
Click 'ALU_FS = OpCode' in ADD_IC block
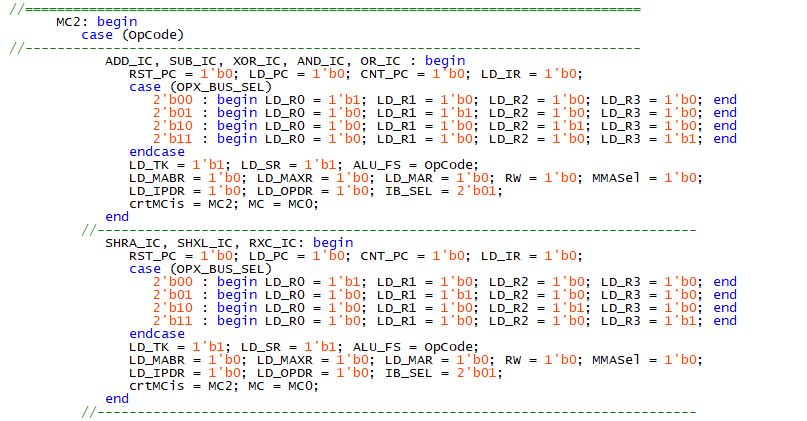415,165
